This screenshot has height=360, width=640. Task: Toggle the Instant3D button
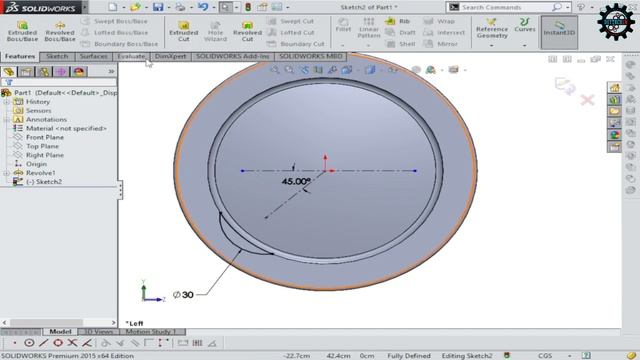(559, 32)
